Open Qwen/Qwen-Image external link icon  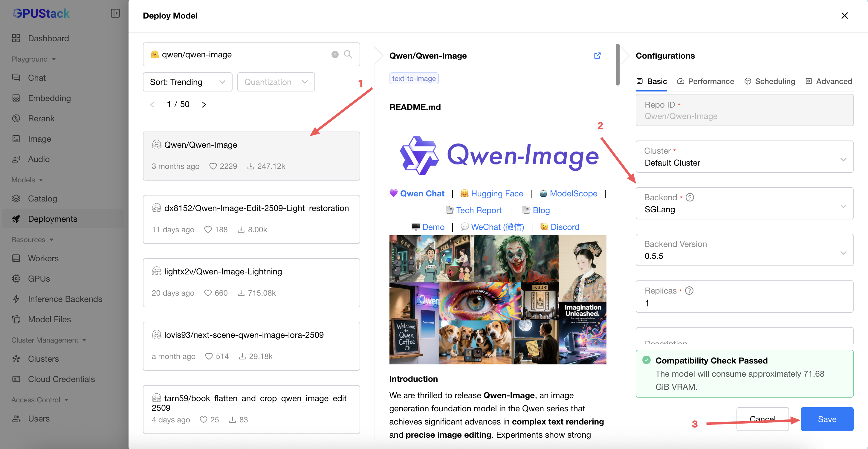(x=597, y=56)
